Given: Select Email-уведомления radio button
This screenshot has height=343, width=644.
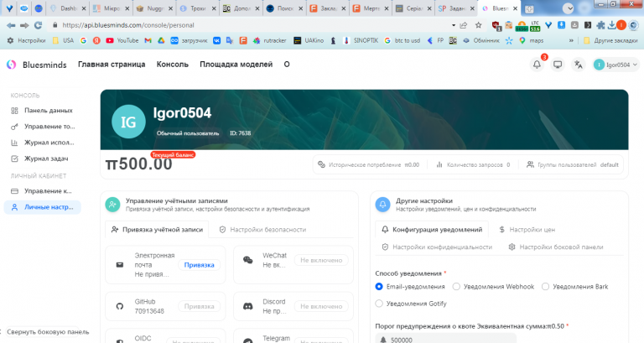Looking at the screenshot, I should click(379, 287).
